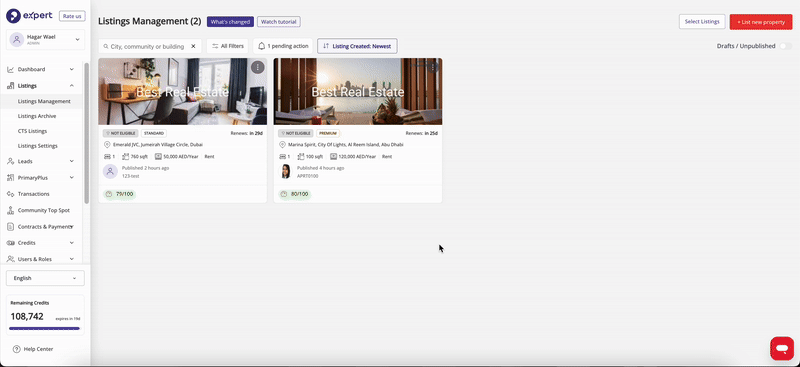Open three-dot menu on Emerald JVC listing
This screenshot has width=800, height=367.
(x=258, y=67)
